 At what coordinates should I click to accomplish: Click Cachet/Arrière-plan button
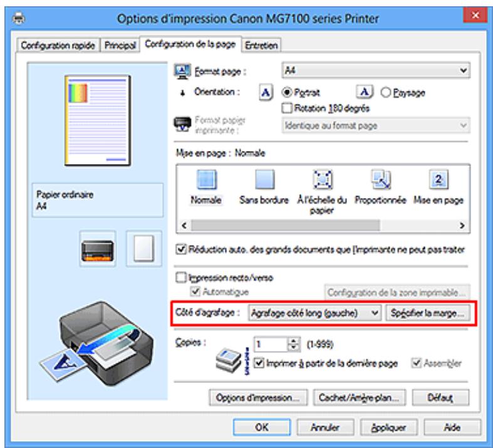360,398
